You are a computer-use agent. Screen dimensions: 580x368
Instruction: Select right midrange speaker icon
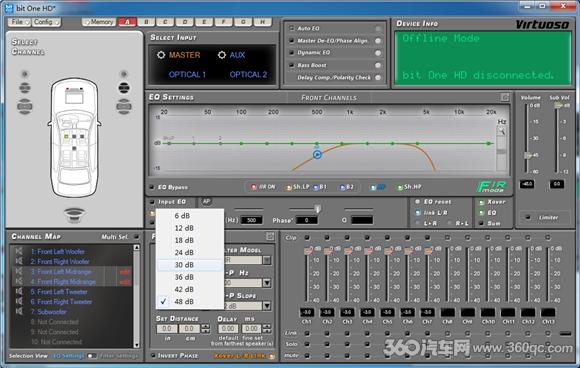[124, 88]
